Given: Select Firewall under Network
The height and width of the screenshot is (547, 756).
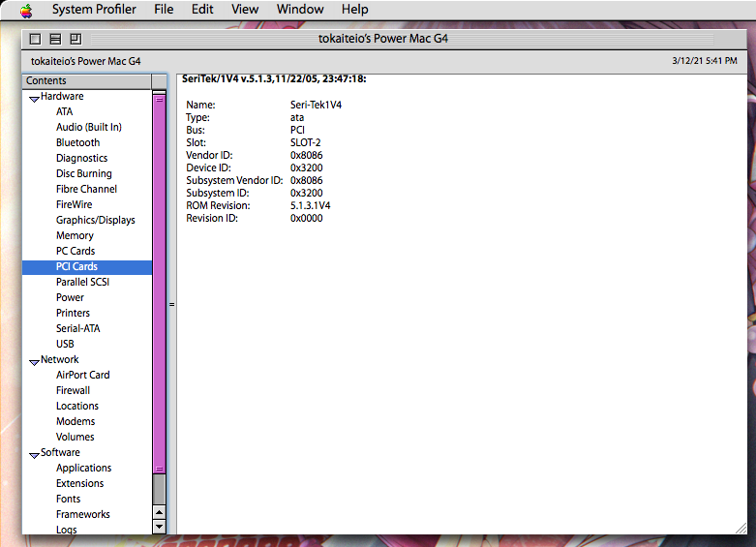Looking at the screenshot, I should [x=73, y=390].
